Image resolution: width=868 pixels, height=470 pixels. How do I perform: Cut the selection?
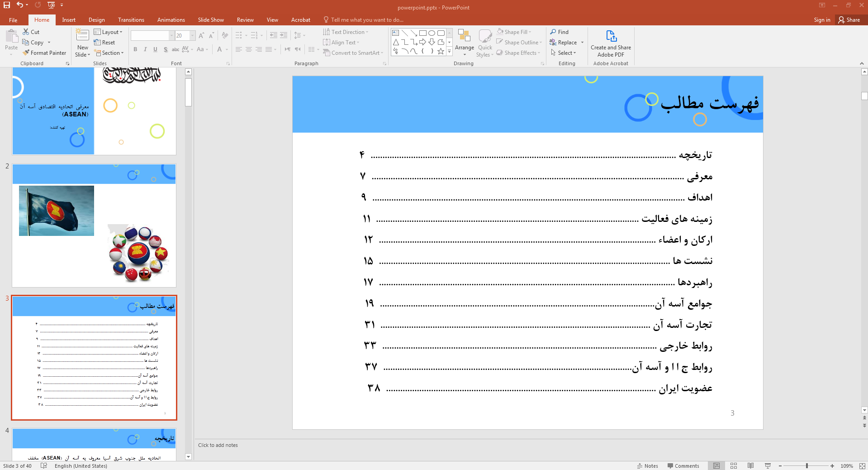[31, 32]
